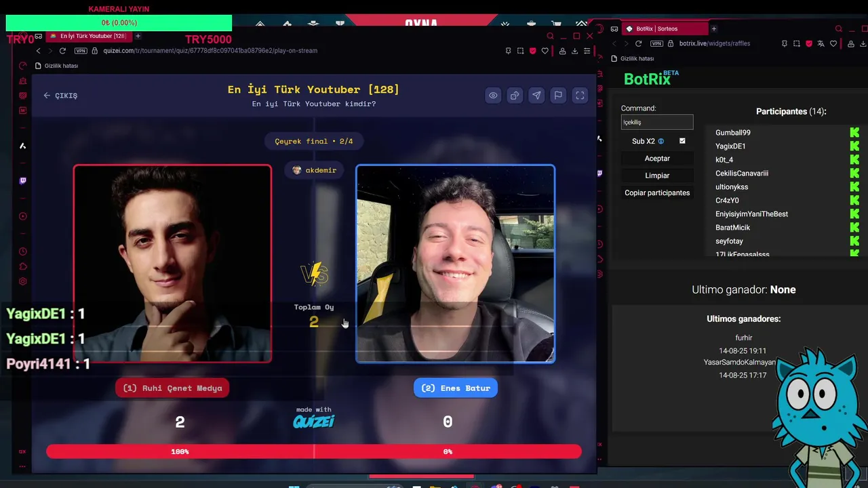Click the eye preview icon in quiz header
Image resolution: width=868 pixels, height=488 pixels.
coord(493,96)
